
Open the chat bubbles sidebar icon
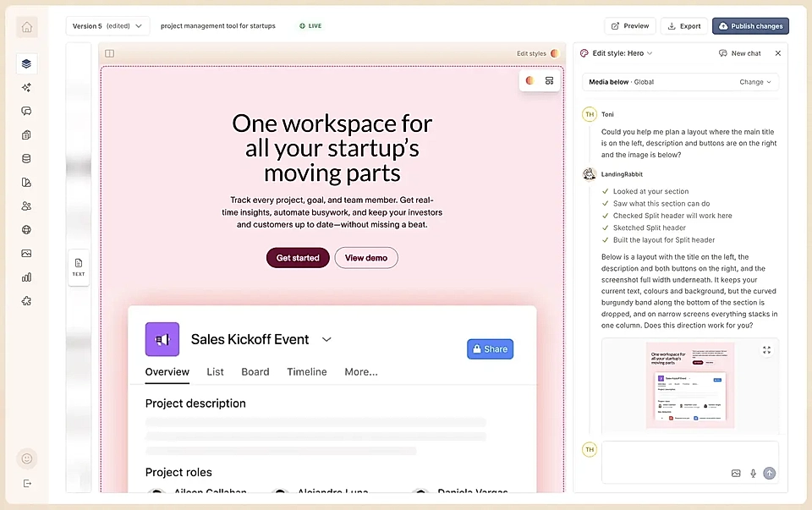tap(26, 112)
